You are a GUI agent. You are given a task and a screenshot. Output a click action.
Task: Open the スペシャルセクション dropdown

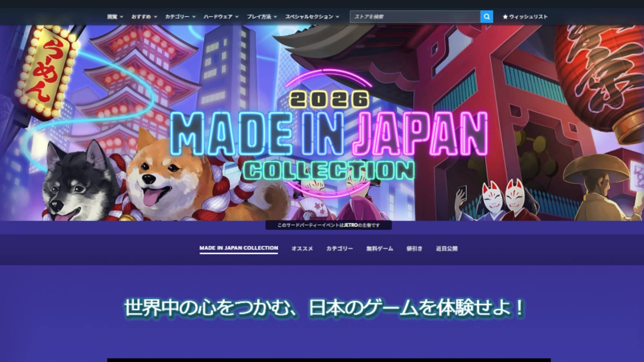point(312,17)
